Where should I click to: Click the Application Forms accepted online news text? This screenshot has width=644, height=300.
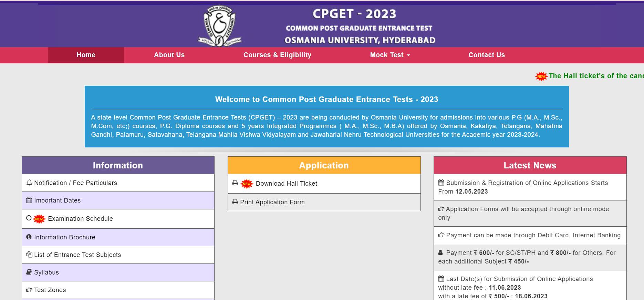coord(523,213)
